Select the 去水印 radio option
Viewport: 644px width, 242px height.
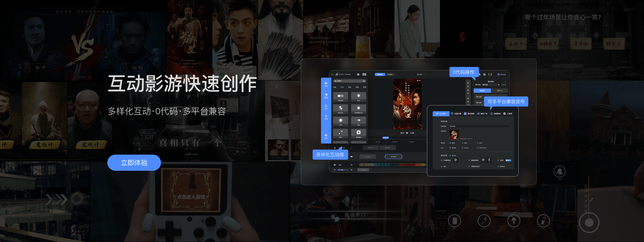[463, 148]
